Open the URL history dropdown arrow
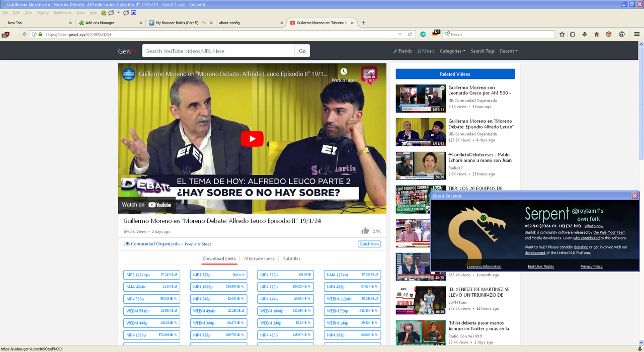The width and height of the screenshot is (644, 352). coord(400,34)
